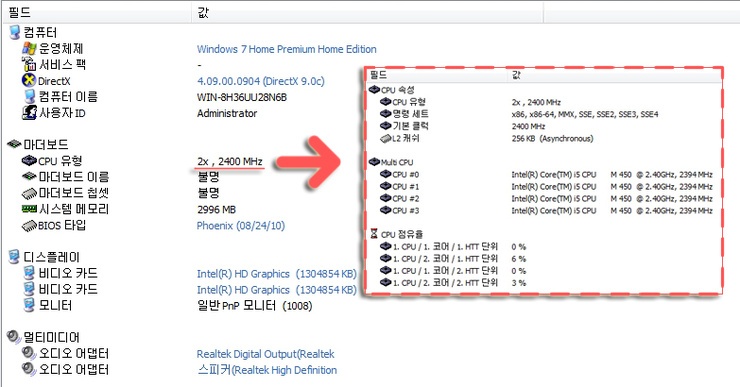This screenshot has height=387, width=740.
Task: Select the 1. CPU / 2. 코어 / 2. HTT 단위 row
Action: click(x=453, y=283)
